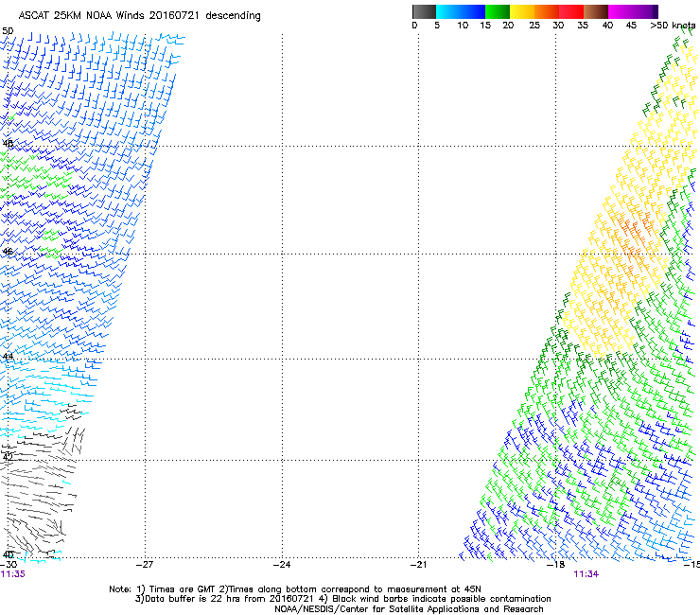Click the "NOAA/NESDIS/Center for Satellite Applications and Research" credit line
700x615 pixels.
[x=409, y=609]
